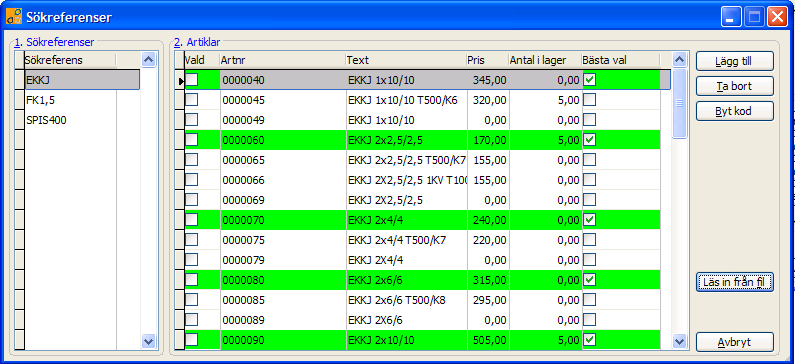This screenshot has height=364, width=795.
Task: Click text EKKJ 2x10/10
Action: [x=381, y=340]
